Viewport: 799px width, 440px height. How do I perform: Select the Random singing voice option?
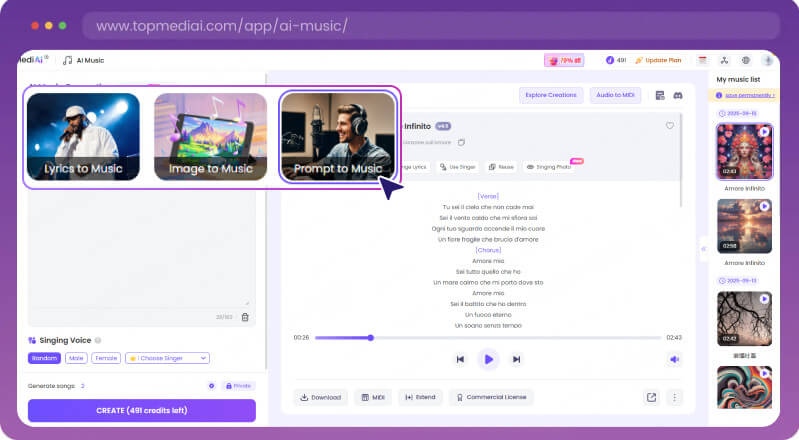click(x=43, y=358)
